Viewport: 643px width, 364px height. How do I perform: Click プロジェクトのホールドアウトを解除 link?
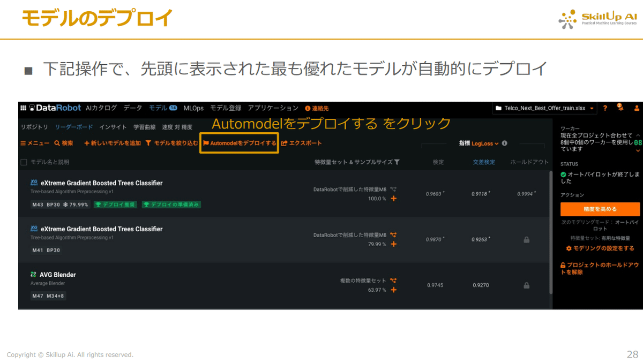click(x=600, y=268)
